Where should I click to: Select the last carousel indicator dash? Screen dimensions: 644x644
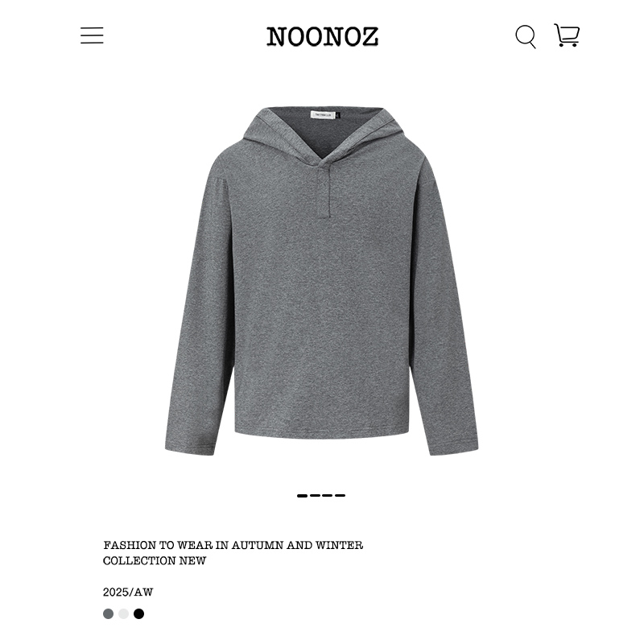(340, 496)
